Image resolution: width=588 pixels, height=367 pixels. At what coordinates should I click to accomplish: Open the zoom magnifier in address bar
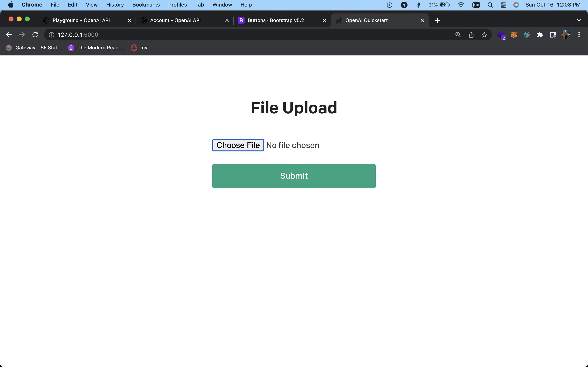(x=458, y=35)
